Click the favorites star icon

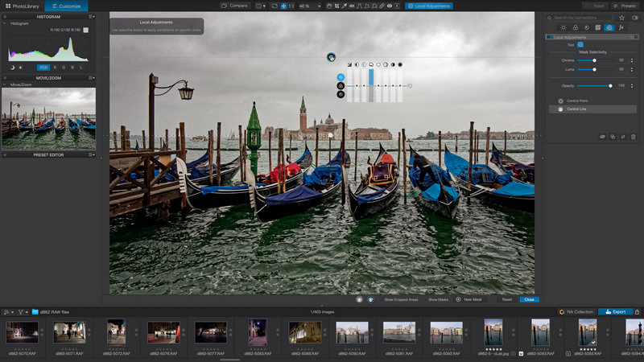click(621, 18)
